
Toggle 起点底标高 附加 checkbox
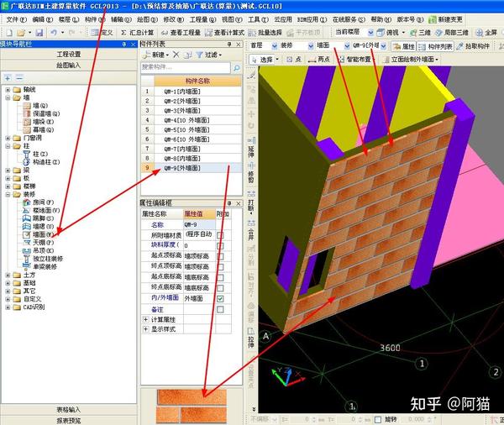[220, 277]
